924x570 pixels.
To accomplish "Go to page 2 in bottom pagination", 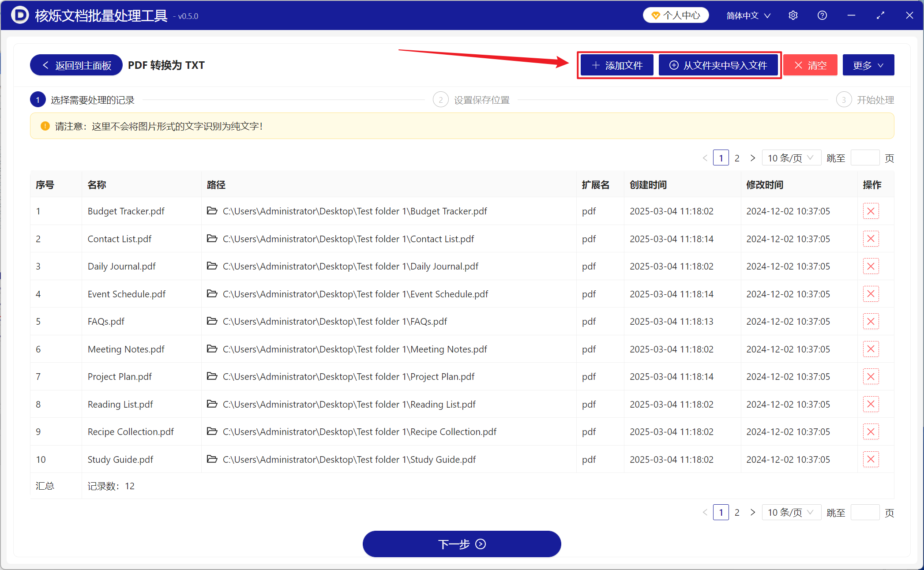I will click(737, 512).
